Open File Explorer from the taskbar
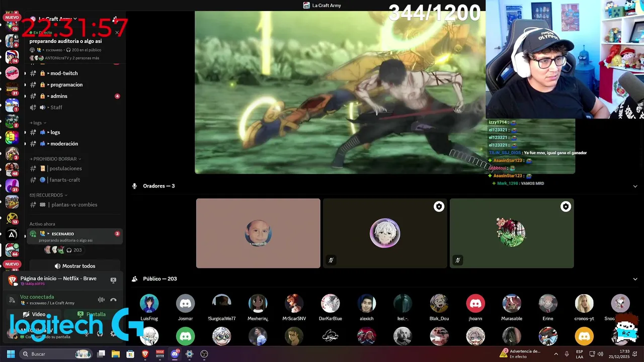 (x=116, y=354)
